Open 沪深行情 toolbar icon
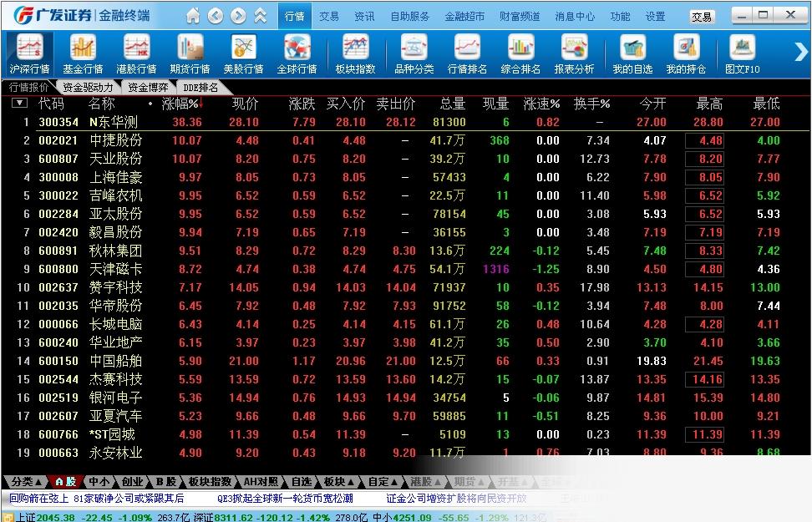Image resolution: width=812 pixels, height=522 pixels. [x=29, y=53]
